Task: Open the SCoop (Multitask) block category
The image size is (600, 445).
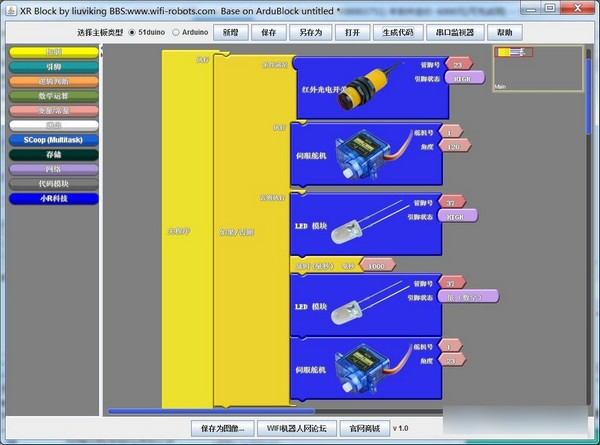Action: (x=53, y=140)
